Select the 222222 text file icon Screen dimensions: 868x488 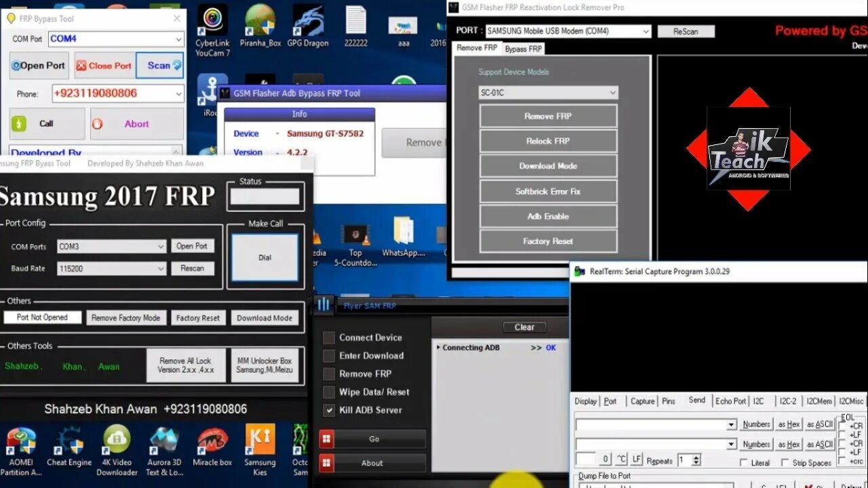355,27
